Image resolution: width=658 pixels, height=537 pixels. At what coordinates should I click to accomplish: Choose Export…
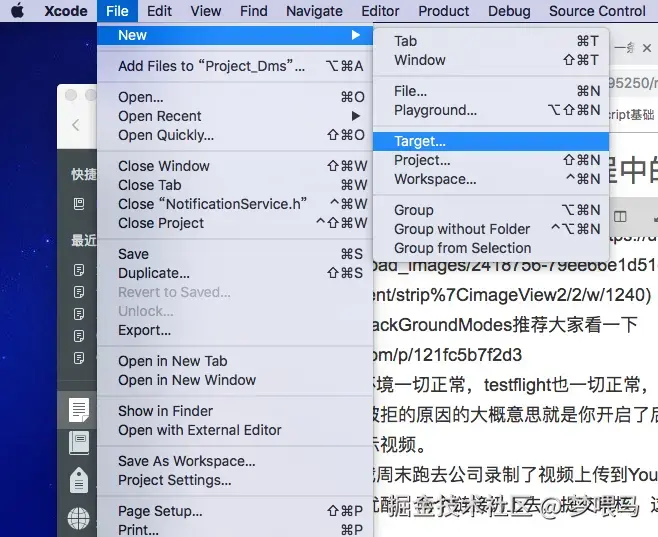point(235,330)
